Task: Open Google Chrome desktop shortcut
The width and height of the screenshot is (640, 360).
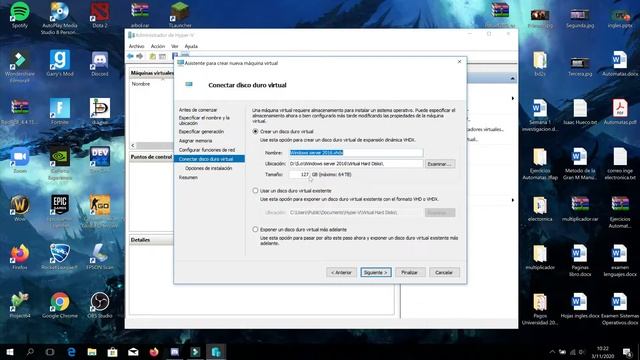Action: click(60, 305)
